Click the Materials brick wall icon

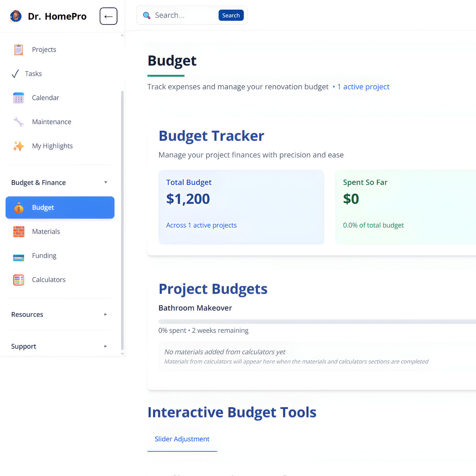19,232
